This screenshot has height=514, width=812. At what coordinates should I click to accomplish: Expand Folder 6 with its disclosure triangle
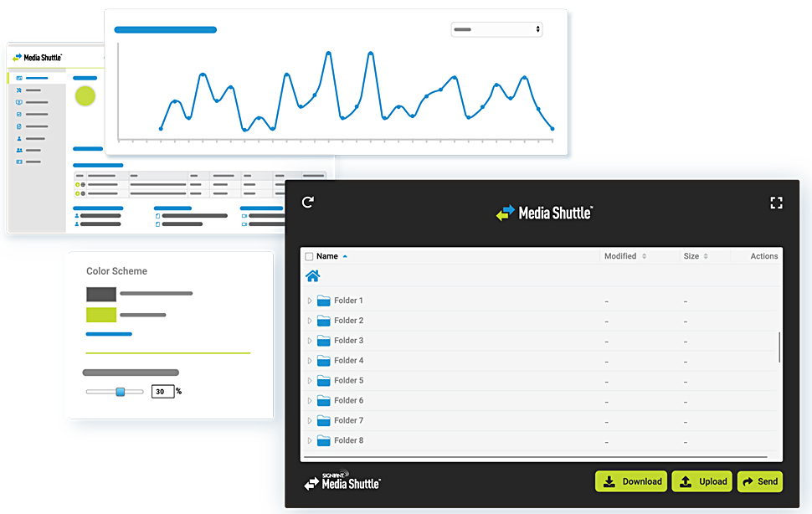pyautogui.click(x=310, y=401)
